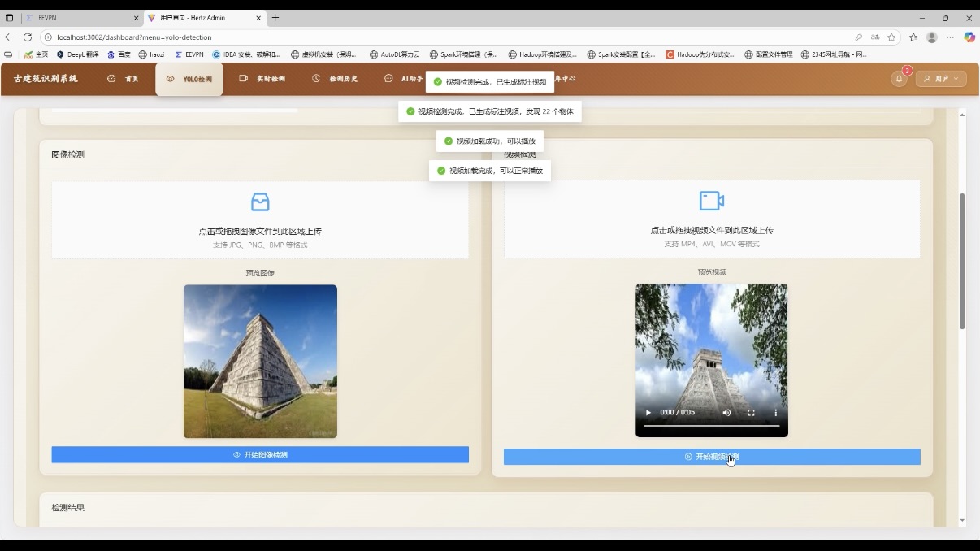Open the 2345网址导航 bookmark
Image resolution: width=980 pixels, height=551 pixels.
pyautogui.click(x=835, y=54)
